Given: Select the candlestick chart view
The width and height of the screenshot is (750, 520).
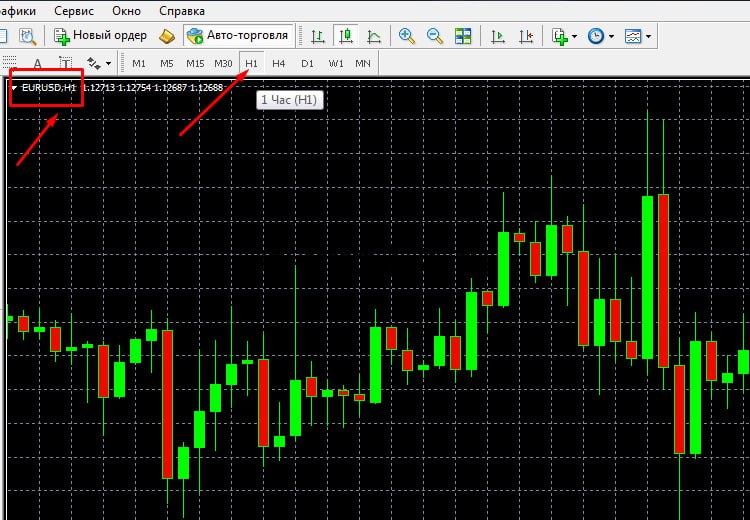Looking at the screenshot, I should coord(346,36).
